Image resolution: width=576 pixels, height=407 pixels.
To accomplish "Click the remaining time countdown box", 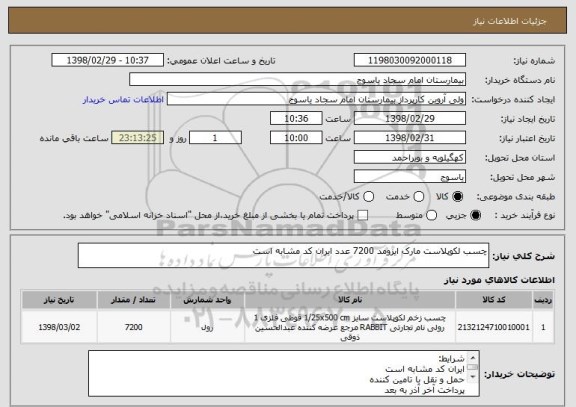I will pyautogui.click(x=138, y=138).
